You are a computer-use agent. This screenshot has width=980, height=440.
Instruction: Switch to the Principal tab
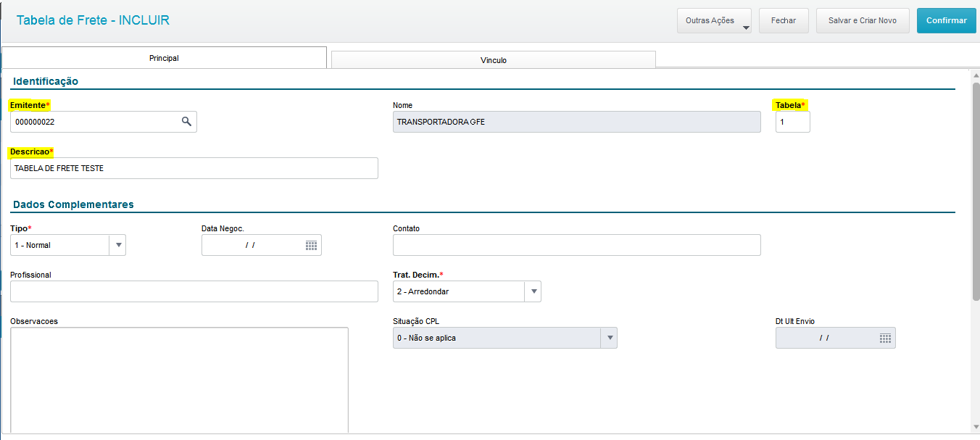click(164, 58)
